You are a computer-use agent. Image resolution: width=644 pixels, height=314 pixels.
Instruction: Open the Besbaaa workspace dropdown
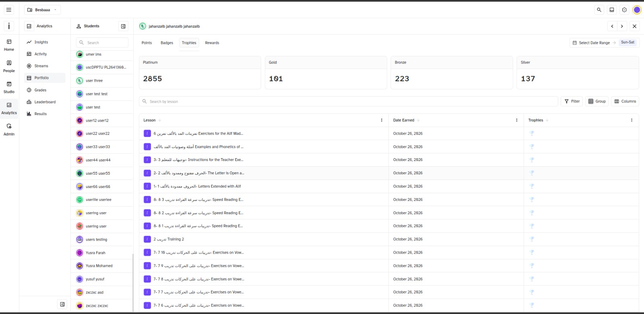click(43, 10)
